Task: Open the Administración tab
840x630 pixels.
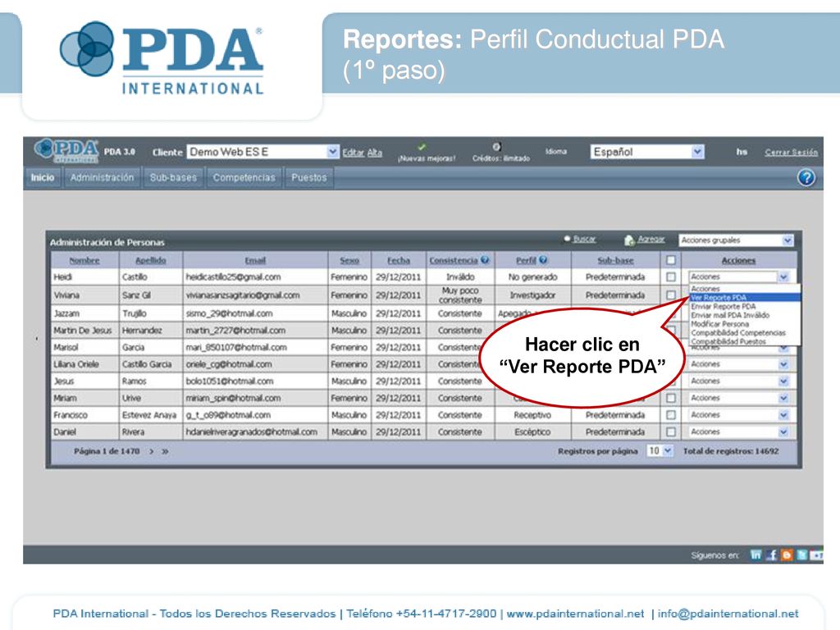Action: 102,178
